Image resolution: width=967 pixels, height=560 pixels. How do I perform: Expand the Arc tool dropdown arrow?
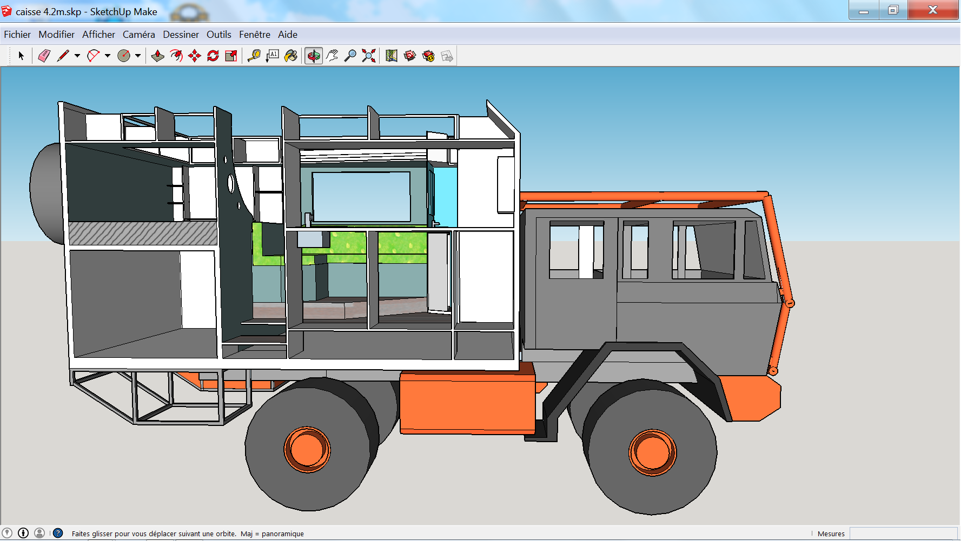[108, 56]
